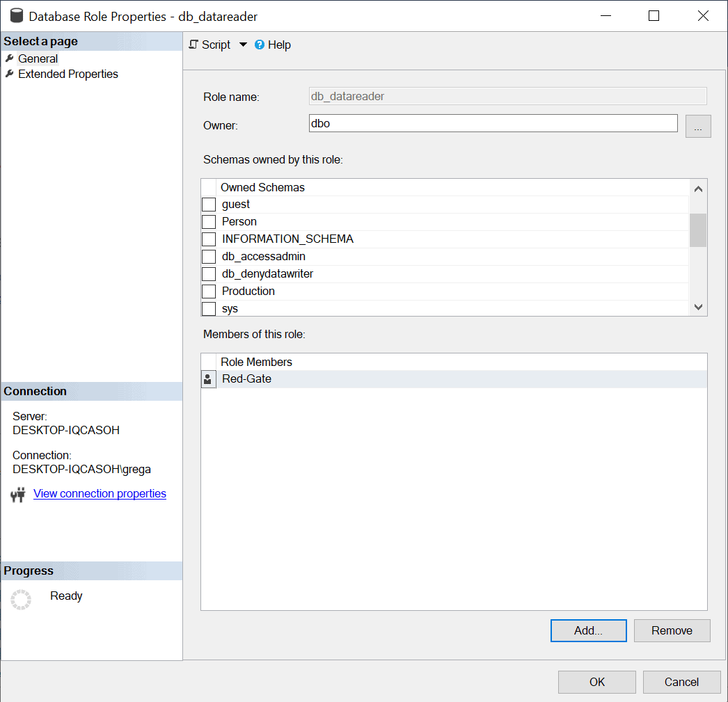Click the Add... button
This screenshot has height=702, width=728.
coord(588,630)
